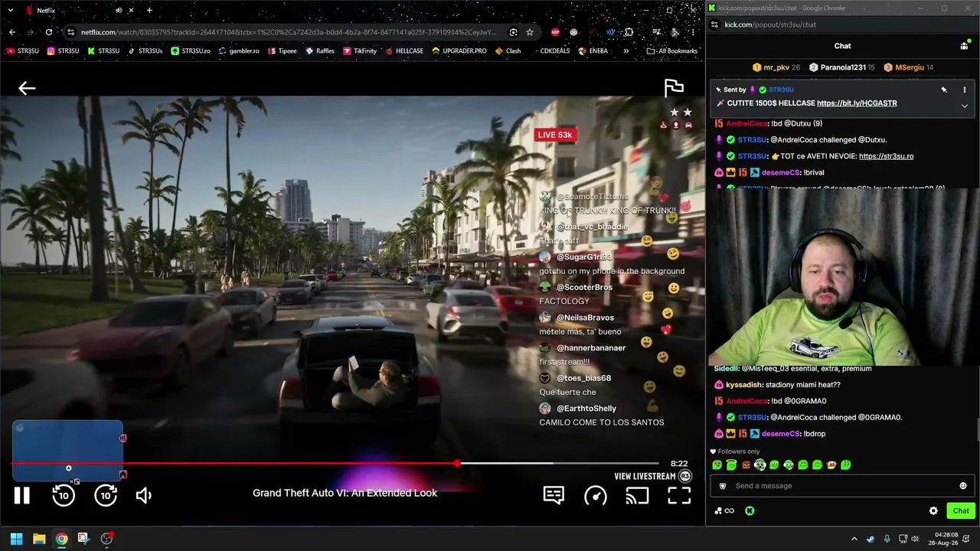980x551 pixels.
Task: Show more bookmarks with the chevron
Action: pyautogui.click(x=626, y=51)
